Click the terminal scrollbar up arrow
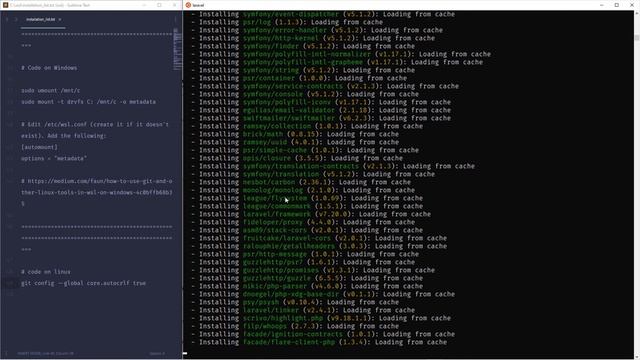This screenshot has width=640, height=360. [637, 13]
